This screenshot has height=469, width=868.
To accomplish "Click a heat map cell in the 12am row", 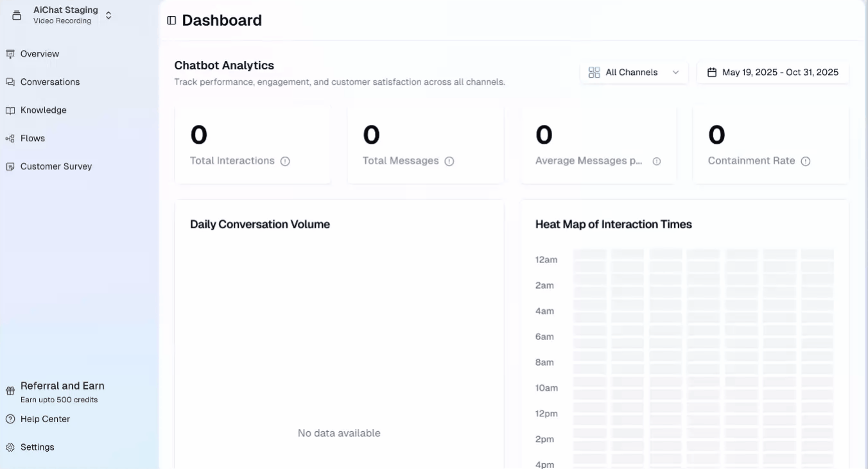I will (x=589, y=254).
